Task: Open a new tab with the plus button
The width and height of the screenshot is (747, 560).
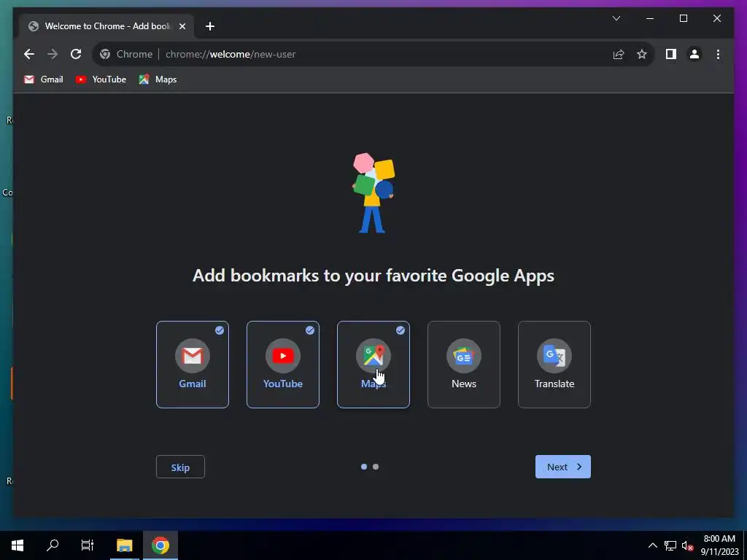Action: pos(210,26)
